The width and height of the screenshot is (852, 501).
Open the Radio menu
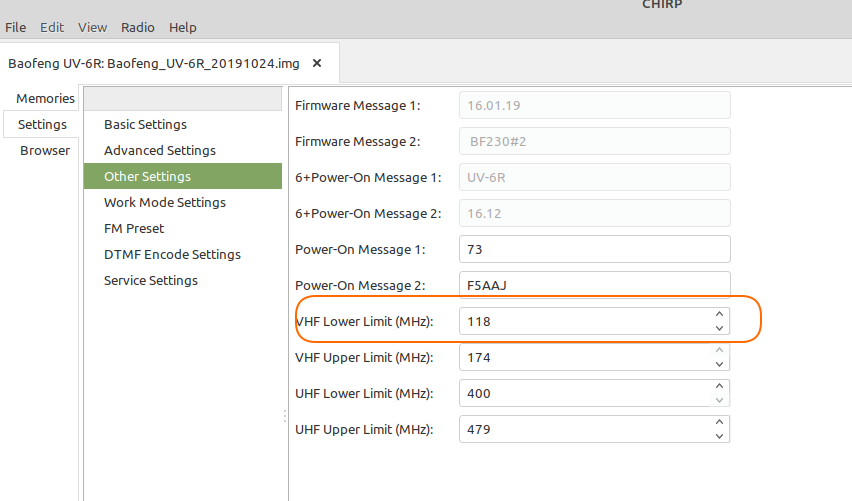pyautogui.click(x=137, y=27)
